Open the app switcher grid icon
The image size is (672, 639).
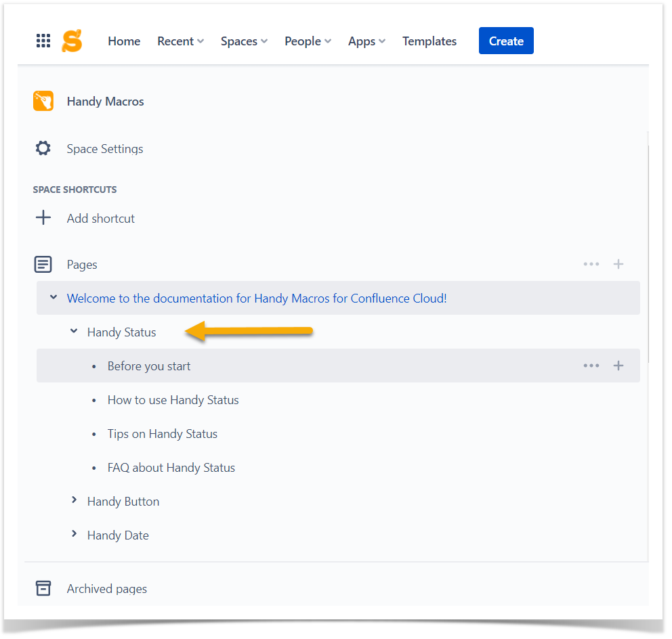tap(43, 41)
